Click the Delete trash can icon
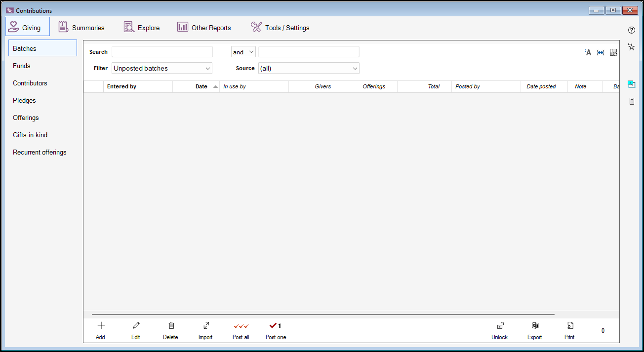The image size is (644, 352). point(171,326)
